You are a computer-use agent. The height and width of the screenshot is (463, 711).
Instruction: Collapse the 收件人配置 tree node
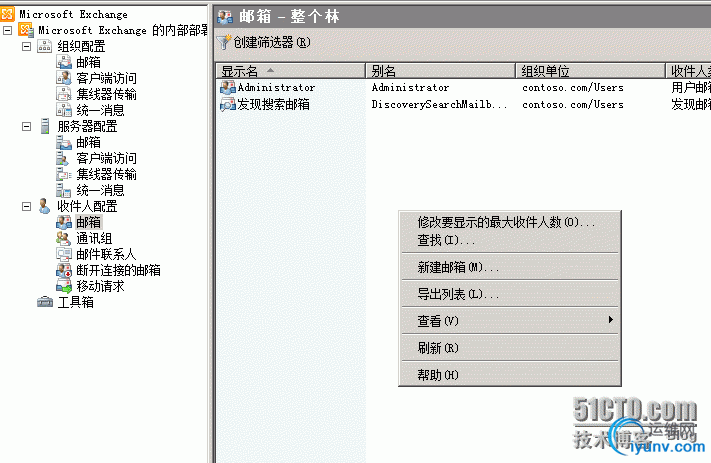[27, 206]
